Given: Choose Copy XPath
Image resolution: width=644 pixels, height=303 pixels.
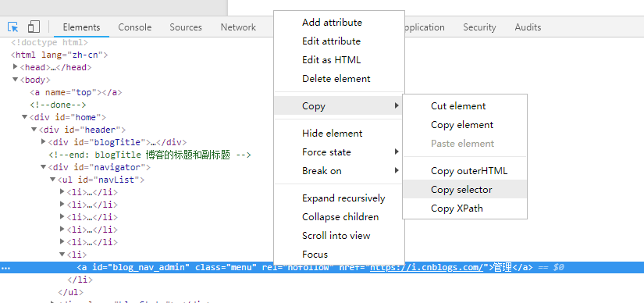Looking at the screenshot, I should tap(464, 208).
